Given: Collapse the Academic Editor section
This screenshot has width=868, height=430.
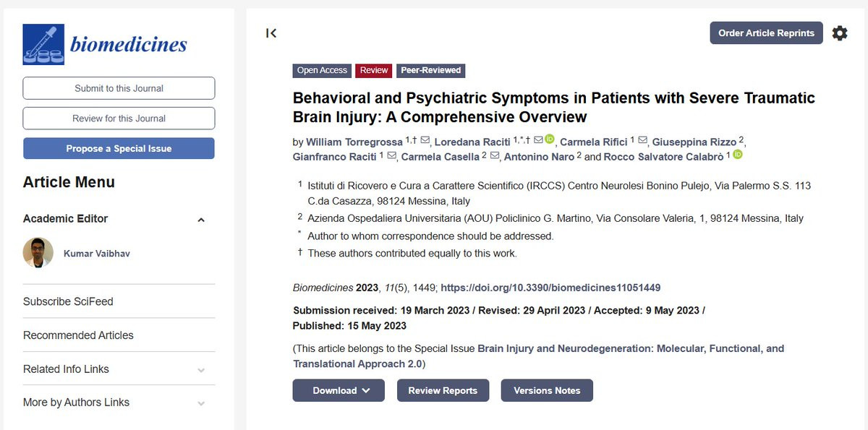Looking at the screenshot, I should point(201,220).
